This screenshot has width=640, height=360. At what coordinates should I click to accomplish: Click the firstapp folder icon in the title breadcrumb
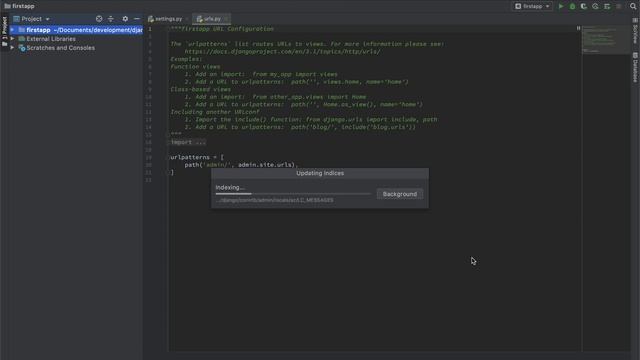(x=7, y=6)
